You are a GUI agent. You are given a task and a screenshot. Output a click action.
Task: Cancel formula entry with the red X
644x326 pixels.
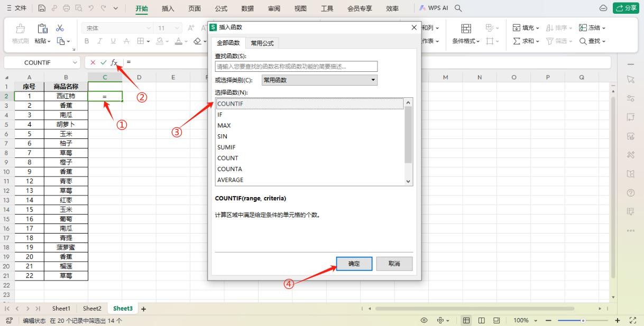pyautogui.click(x=93, y=62)
